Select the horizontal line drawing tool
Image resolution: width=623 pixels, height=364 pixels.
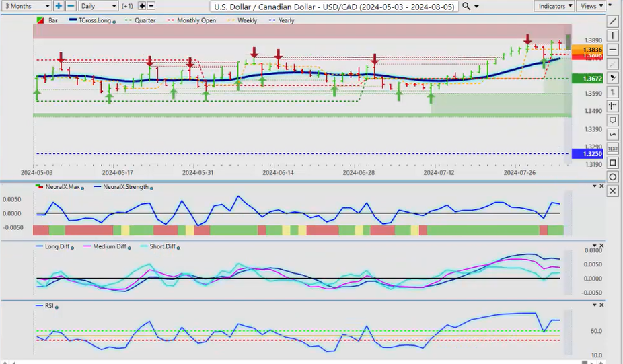(x=612, y=50)
